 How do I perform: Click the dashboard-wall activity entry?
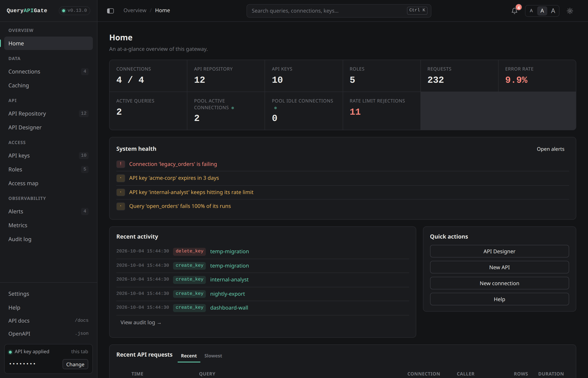[262, 308]
